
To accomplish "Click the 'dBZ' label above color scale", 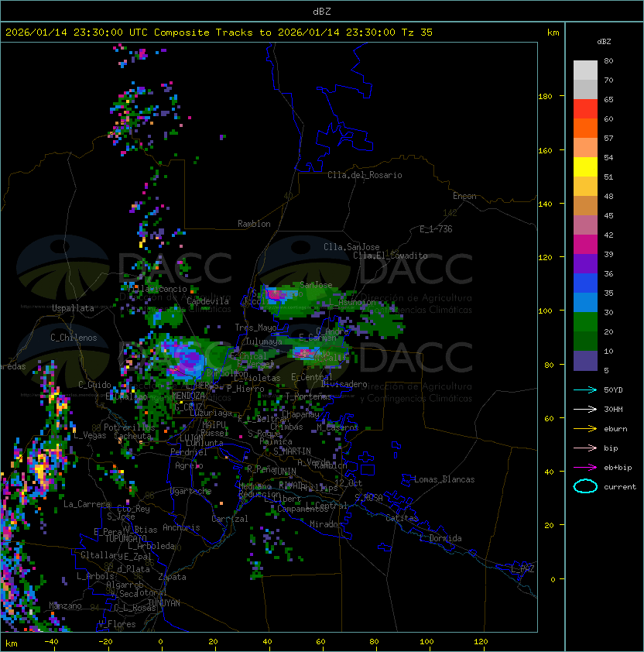I will tap(604, 42).
